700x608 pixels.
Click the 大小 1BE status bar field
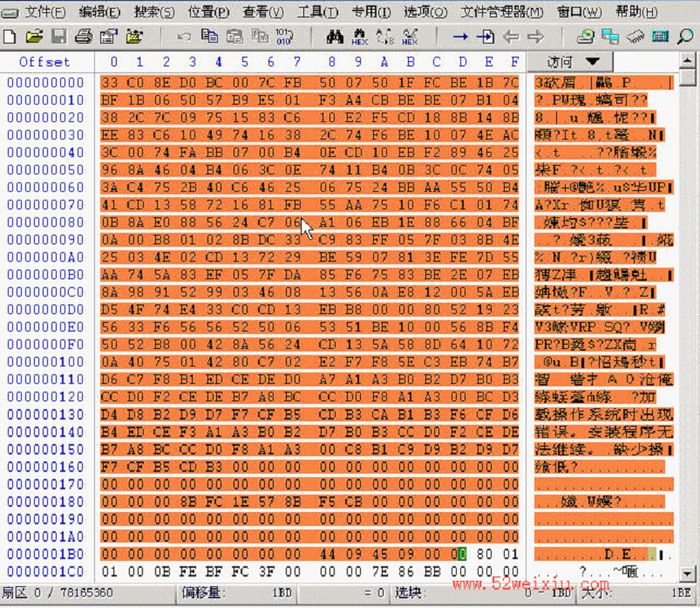coord(639,593)
